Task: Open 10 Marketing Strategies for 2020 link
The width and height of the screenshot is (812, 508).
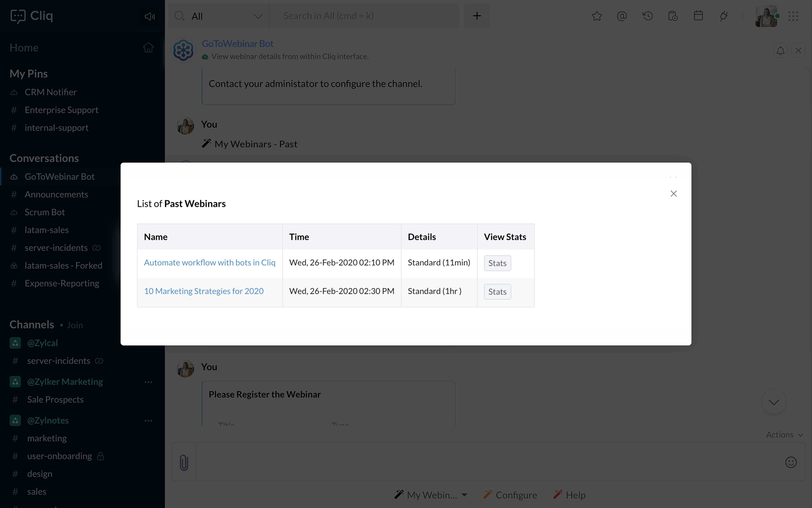Action: pyautogui.click(x=204, y=291)
